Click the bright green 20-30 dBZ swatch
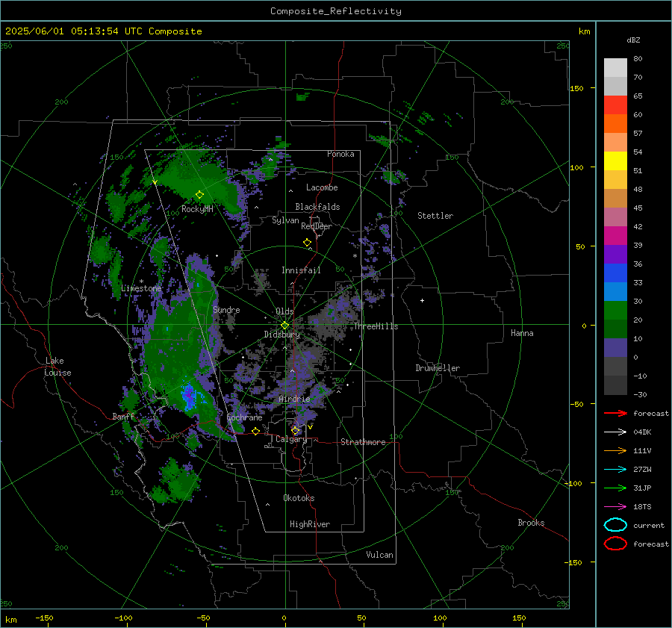 [x=615, y=311]
